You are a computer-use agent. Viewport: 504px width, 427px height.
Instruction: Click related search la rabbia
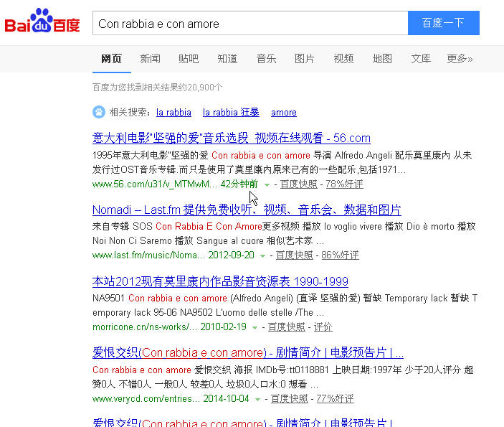tap(173, 112)
